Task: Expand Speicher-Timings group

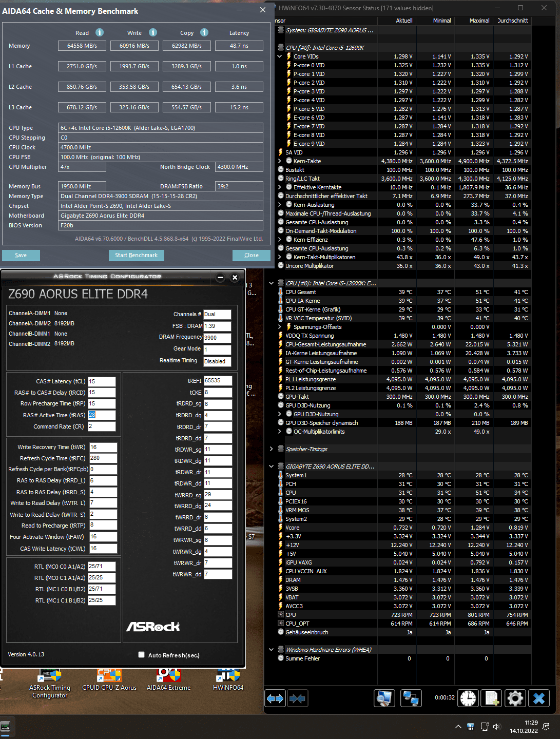Action: pyautogui.click(x=271, y=449)
